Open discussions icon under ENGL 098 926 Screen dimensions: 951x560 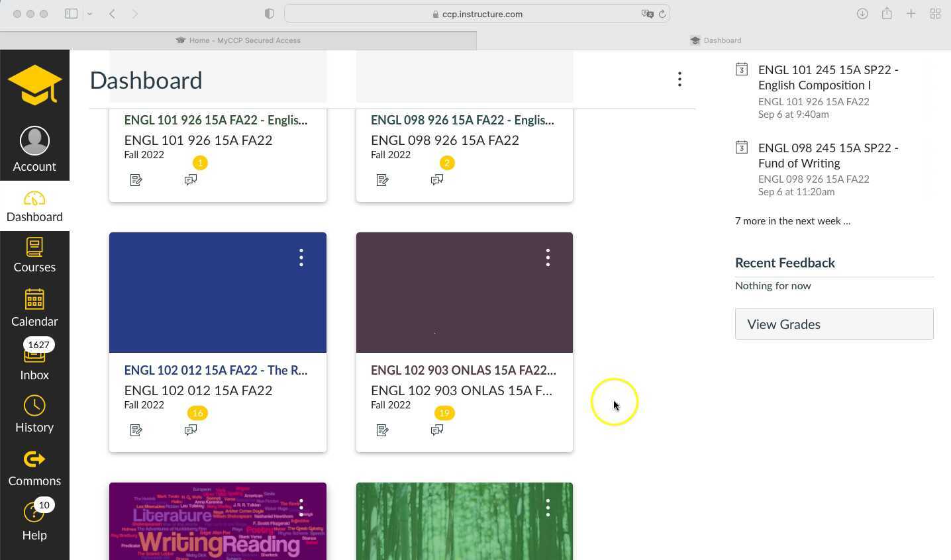437,179
